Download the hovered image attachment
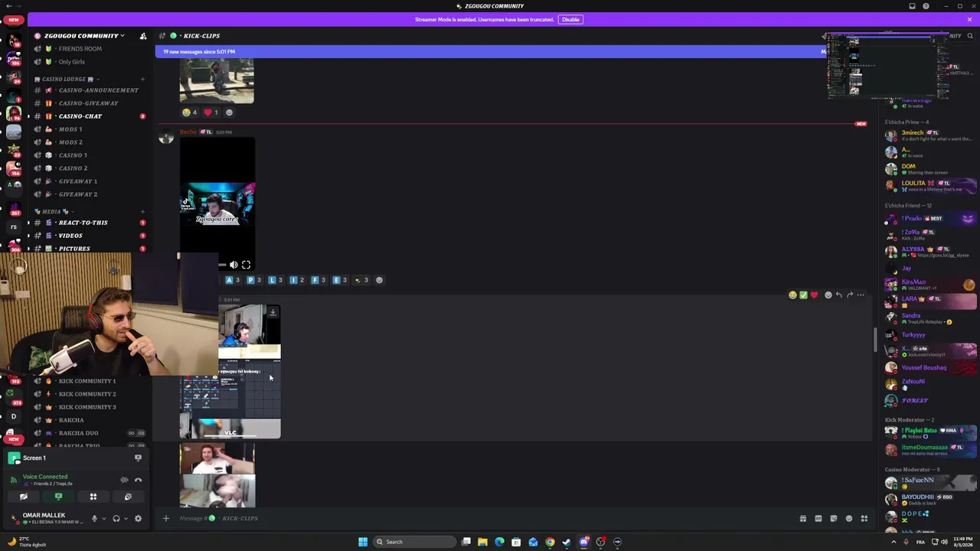The width and height of the screenshot is (980, 551). pyautogui.click(x=273, y=312)
